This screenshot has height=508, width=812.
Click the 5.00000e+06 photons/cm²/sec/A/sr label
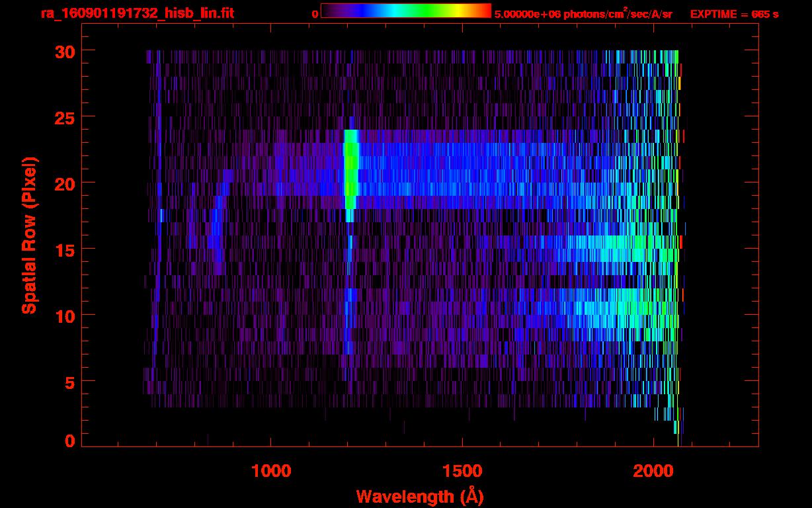point(583,14)
